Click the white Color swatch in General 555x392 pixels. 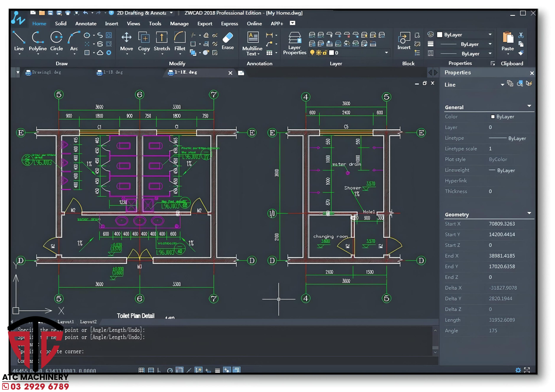[493, 117]
